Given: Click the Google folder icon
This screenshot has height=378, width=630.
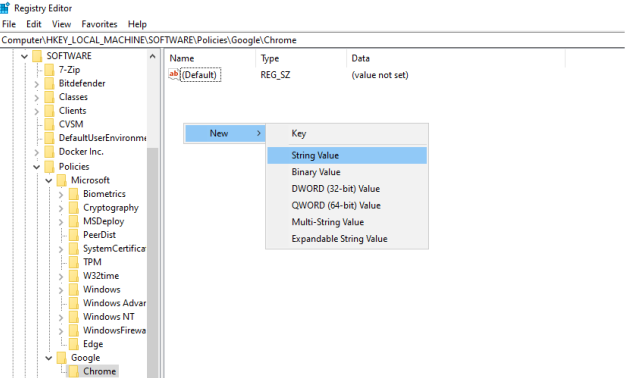Looking at the screenshot, I should [x=61, y=358].
